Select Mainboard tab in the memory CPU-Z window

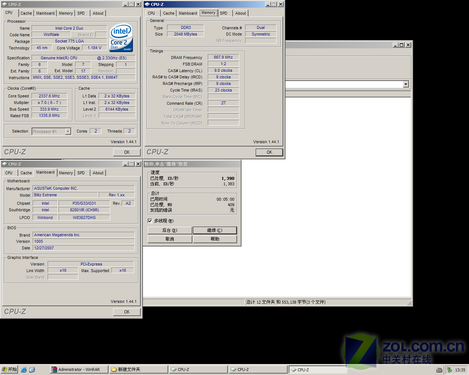[x=188, y=13]
